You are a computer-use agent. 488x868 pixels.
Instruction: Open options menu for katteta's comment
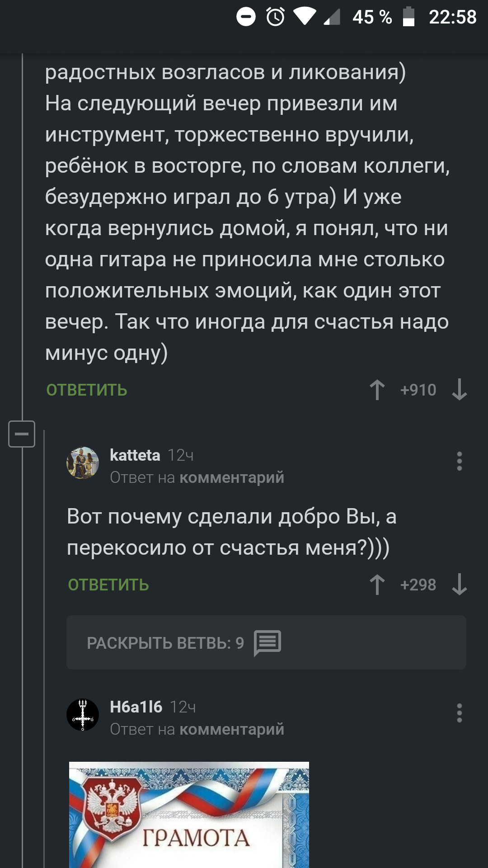coord(459,461)
